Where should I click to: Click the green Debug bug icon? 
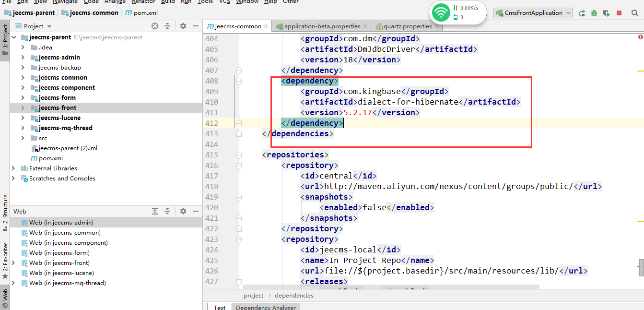coord(594,13)
